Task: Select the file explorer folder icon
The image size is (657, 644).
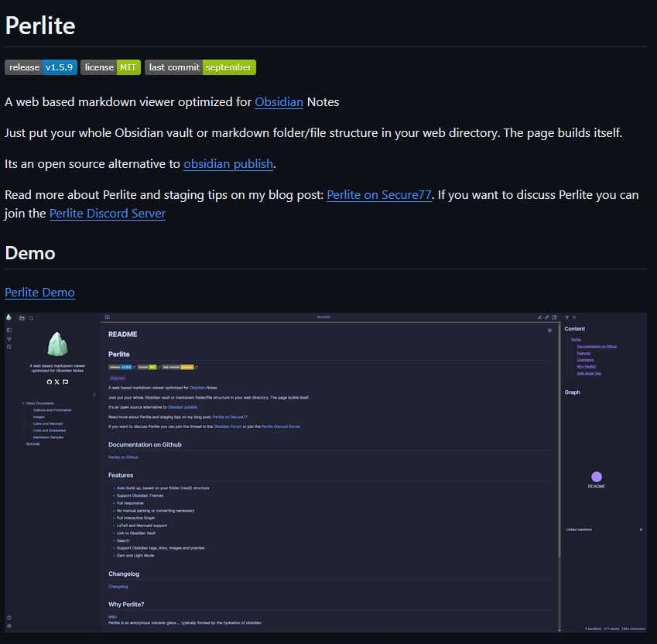Action: (x=22, y=318)
